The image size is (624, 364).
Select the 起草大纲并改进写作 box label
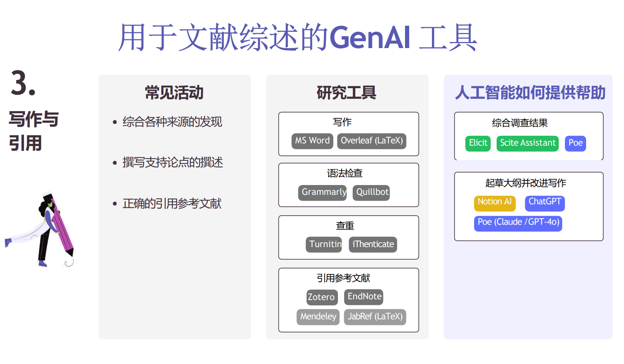coord(526,183)
